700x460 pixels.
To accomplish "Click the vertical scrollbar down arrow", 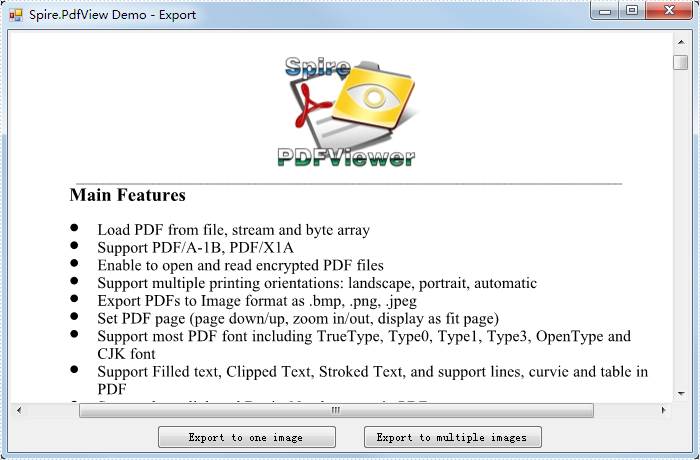I will pos(681,393).
